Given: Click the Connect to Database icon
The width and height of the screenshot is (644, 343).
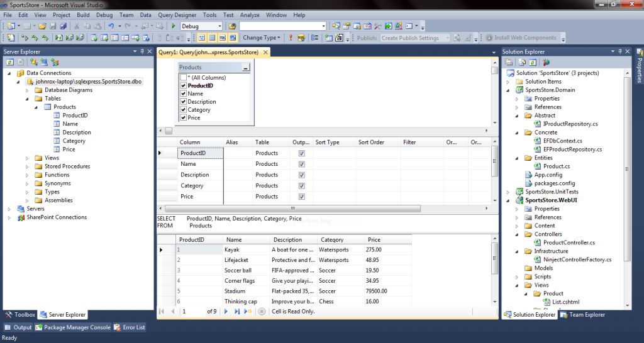Looking at the screenshot, I should point(34,62).
